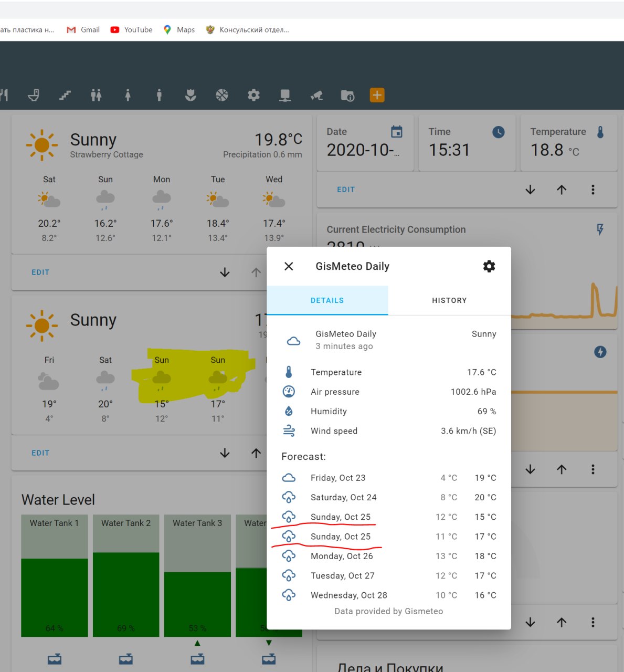Click EDIT on second Sunny weather card
624x672 pixels.
coord(40,453)
